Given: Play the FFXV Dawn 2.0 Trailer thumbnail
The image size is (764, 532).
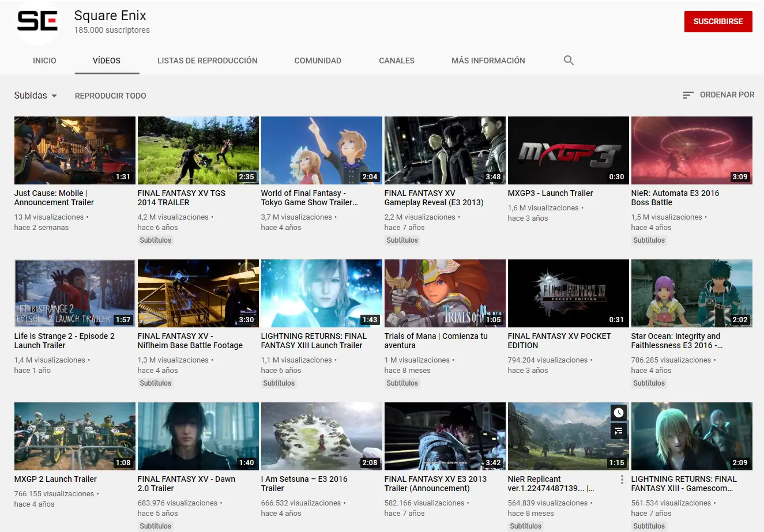Looking at the screenshot, I should pyautogui.click(x=198, y=436).
